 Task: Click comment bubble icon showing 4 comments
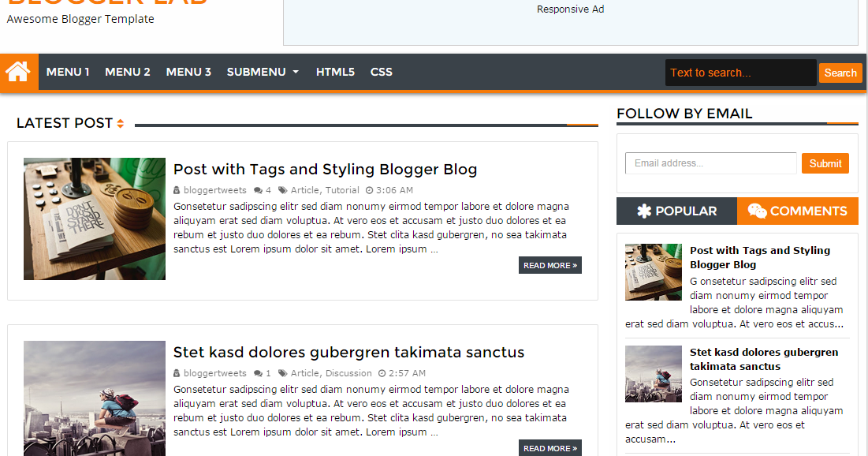point(258,190)
